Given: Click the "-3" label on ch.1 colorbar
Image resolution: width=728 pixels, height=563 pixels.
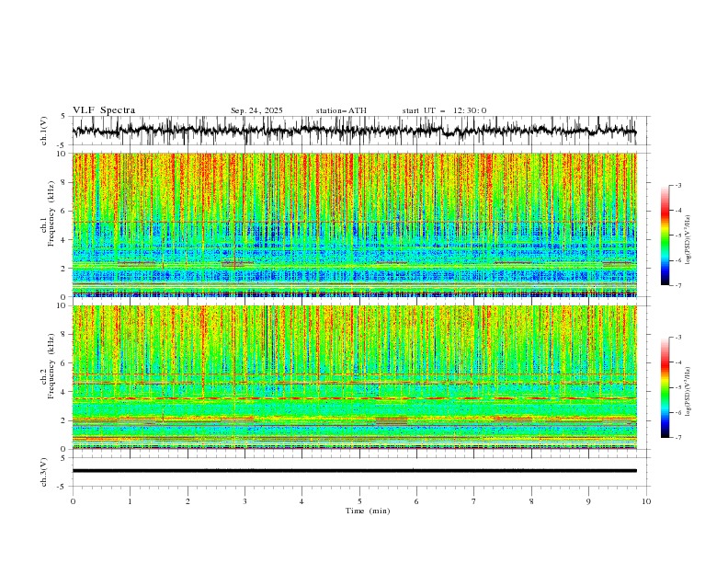Looking at the screenshot, I should click(x=678, y=185).
